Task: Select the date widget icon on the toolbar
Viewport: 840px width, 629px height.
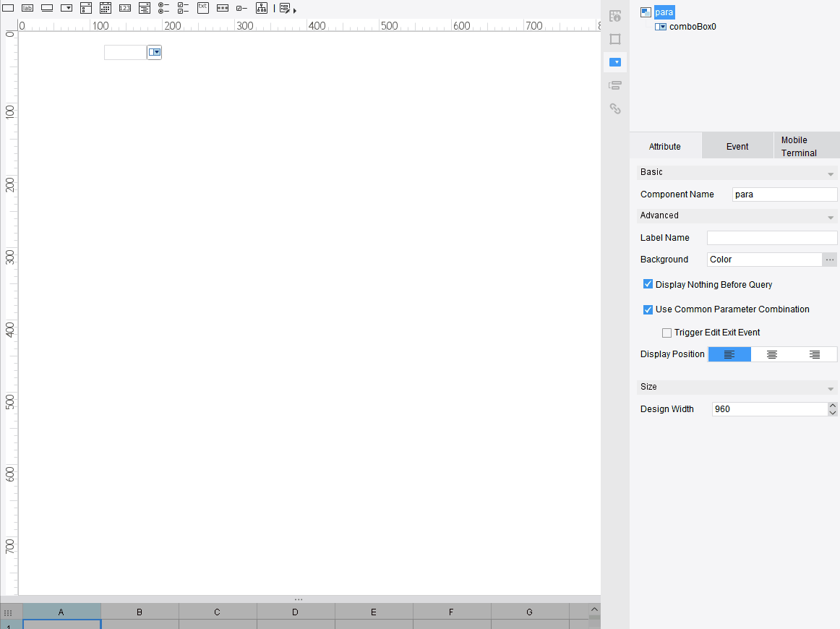Action: coord(106,8)
